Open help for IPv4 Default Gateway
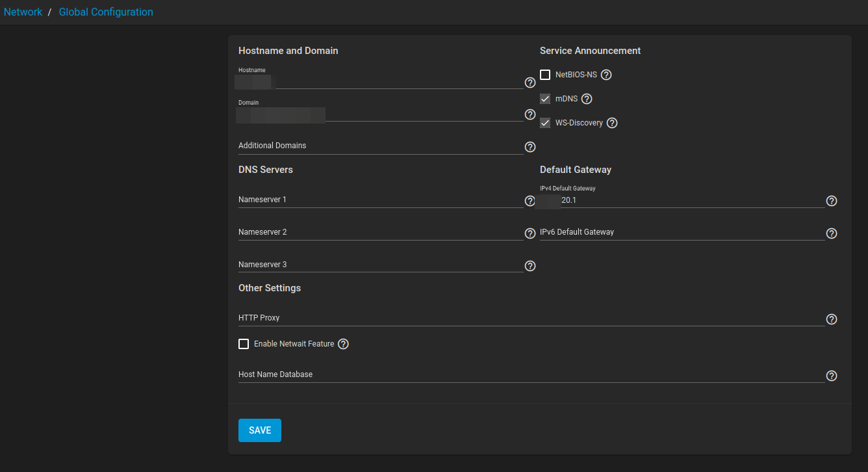This screenshot has width=868, height=472. click(x=832, y=201)
